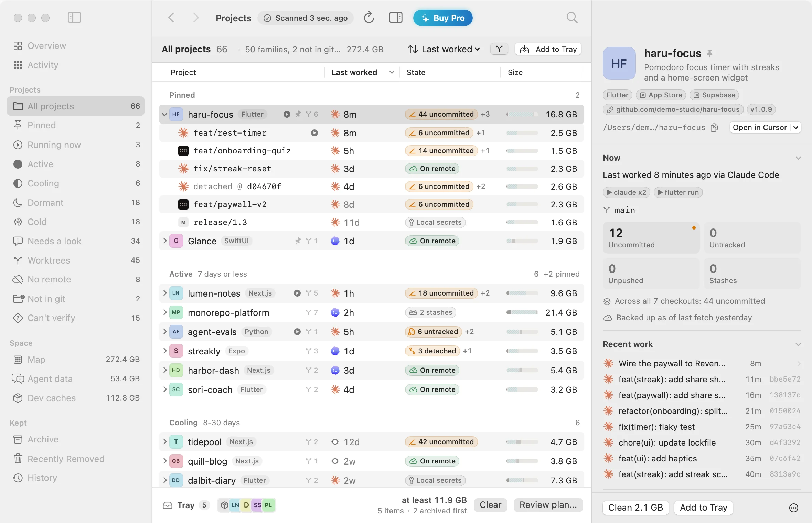Click Review plan button
The width and height of the screenshot is (812, 523).
tap(548, 505)
